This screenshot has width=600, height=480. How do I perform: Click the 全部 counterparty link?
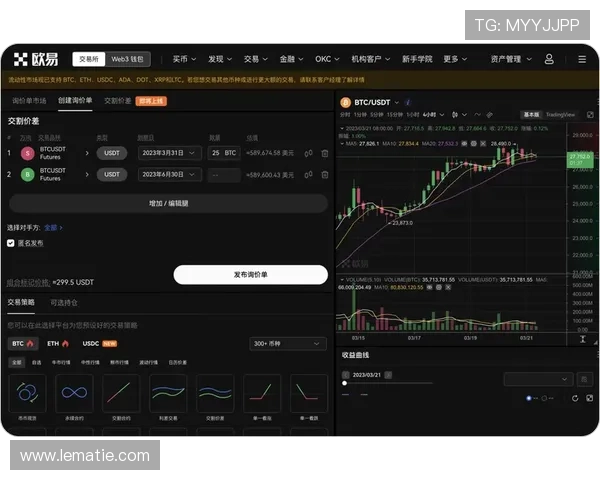(53, 228)
